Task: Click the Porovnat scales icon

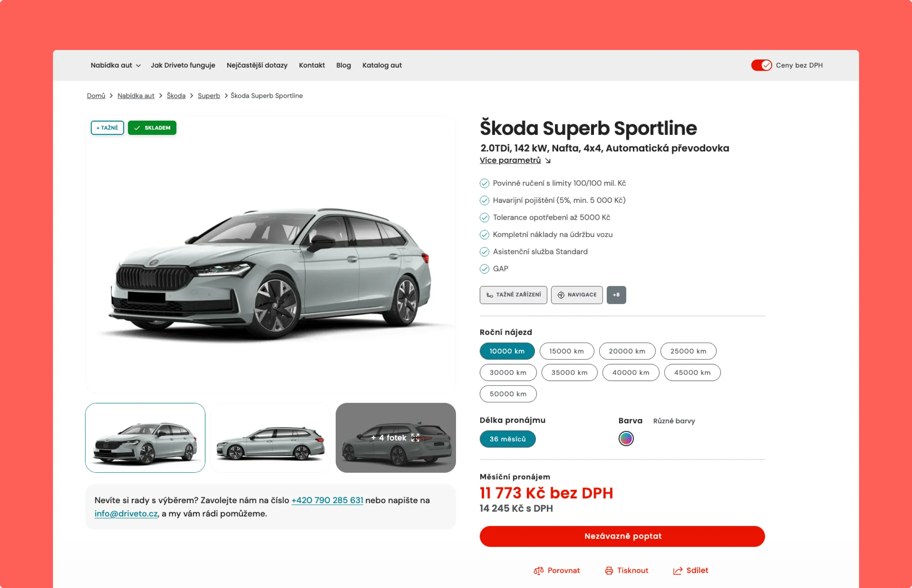Action: tap(538, 570)
